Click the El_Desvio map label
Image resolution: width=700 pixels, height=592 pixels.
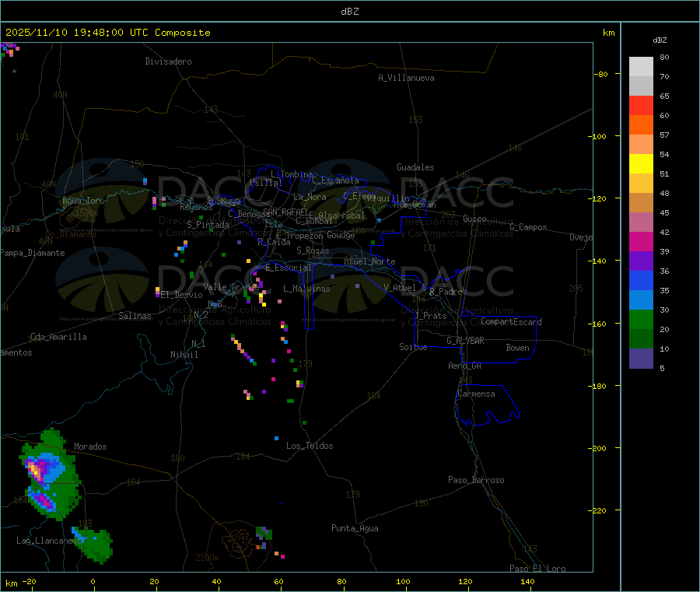point(182,295)
